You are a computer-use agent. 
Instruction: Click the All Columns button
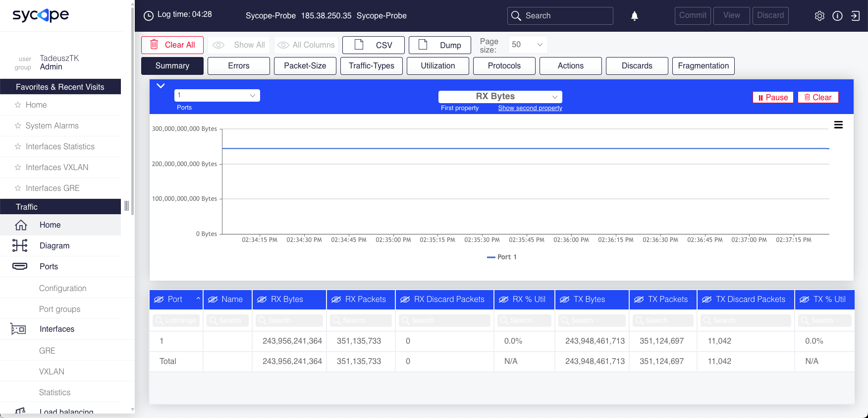pos(306,45)
